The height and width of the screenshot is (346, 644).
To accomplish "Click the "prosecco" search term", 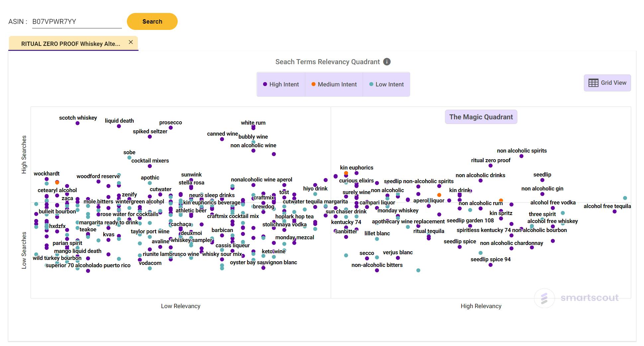I will pyautogui.click(x=171, y=122).
